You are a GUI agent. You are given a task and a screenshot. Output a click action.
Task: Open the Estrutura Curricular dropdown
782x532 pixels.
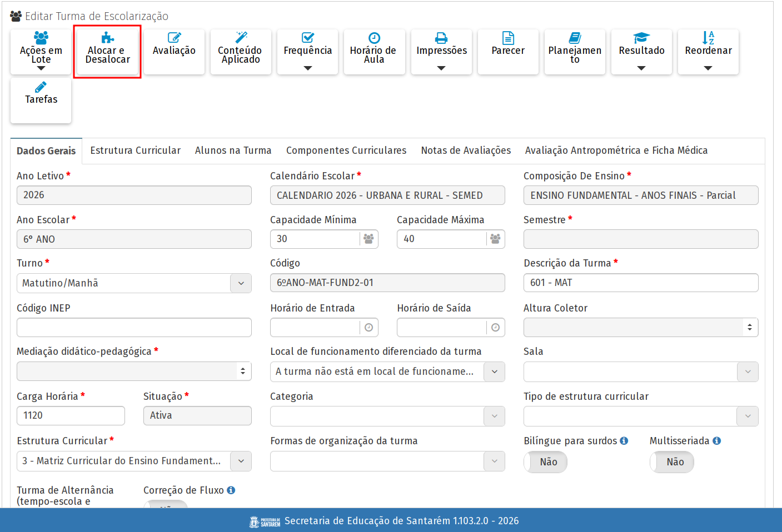(241, 461)
